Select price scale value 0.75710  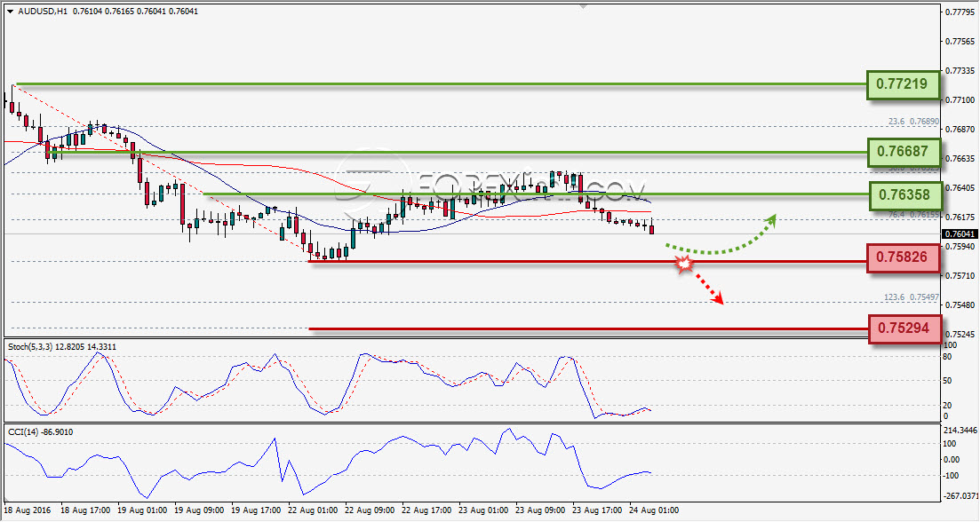[x=961, y=275]
